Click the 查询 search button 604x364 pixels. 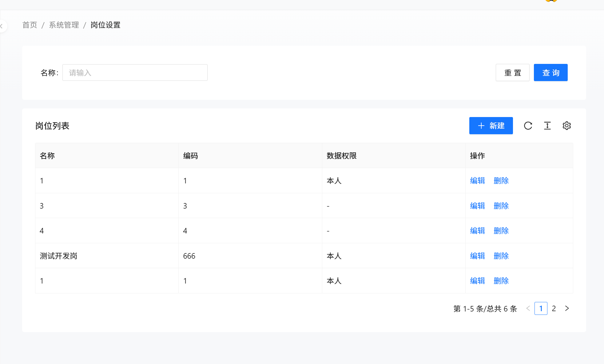click(550, 73)
